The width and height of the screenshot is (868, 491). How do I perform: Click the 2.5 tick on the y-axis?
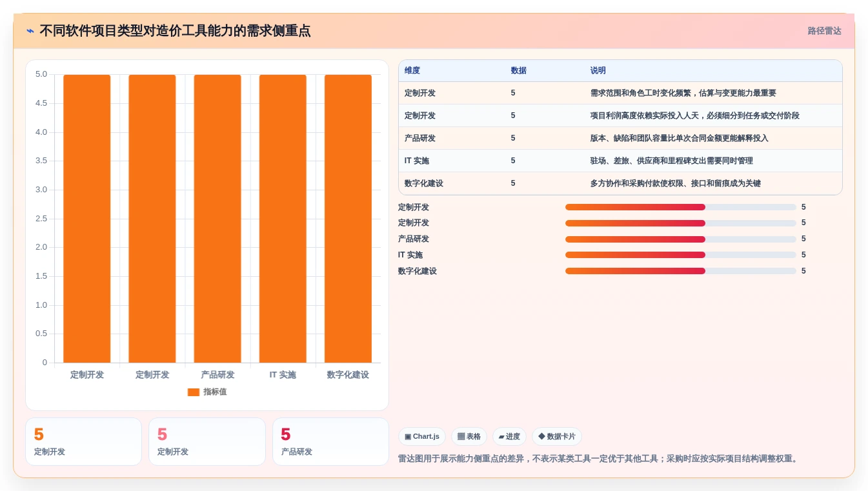[41, 219]
